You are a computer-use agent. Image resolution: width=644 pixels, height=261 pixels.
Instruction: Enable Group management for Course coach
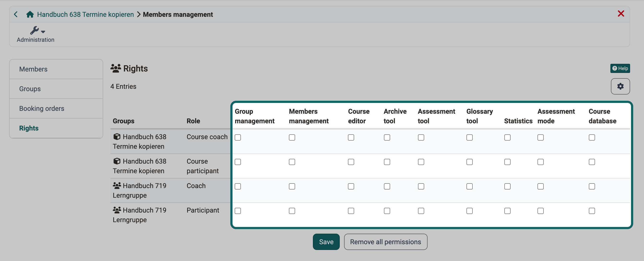coord(238,137)
